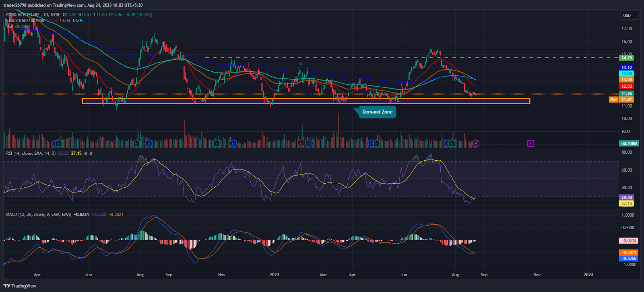Click the NYSE exchange label in the legend
The width and height of the screenshot is (644, 292).
tap(56, 15)
